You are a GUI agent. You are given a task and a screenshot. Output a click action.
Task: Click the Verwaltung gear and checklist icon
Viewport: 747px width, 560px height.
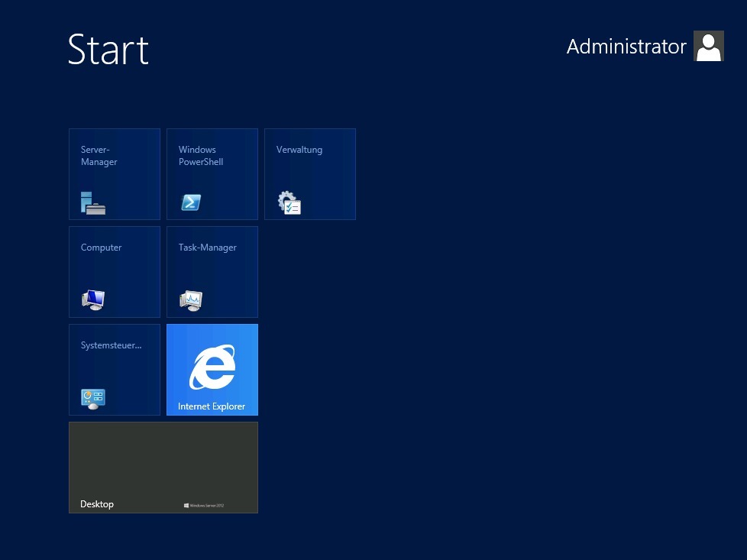tap(289, 202)
